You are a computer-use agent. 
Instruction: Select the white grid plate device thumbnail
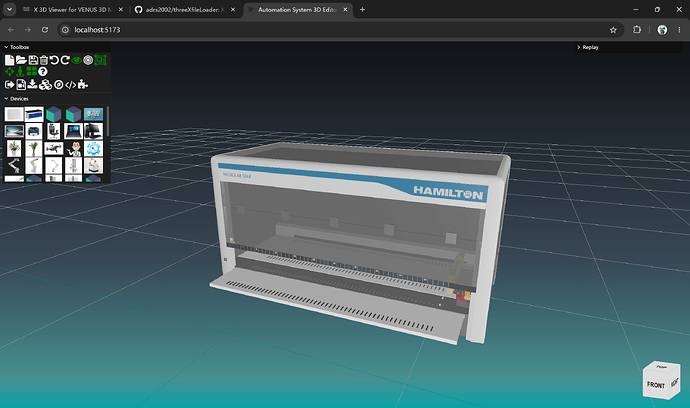tap(14, 114)
